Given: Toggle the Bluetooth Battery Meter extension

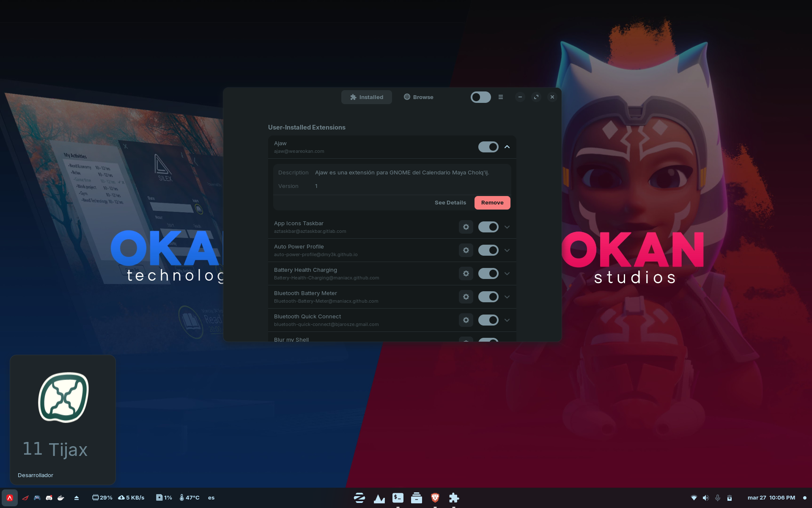Looking at the screenshot, I should click(488, 297).
